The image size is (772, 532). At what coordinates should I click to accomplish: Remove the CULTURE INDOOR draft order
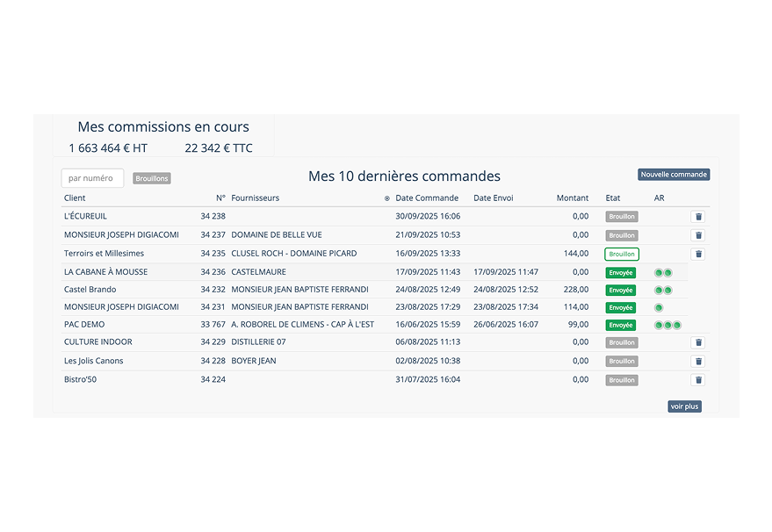coord(698,342)
